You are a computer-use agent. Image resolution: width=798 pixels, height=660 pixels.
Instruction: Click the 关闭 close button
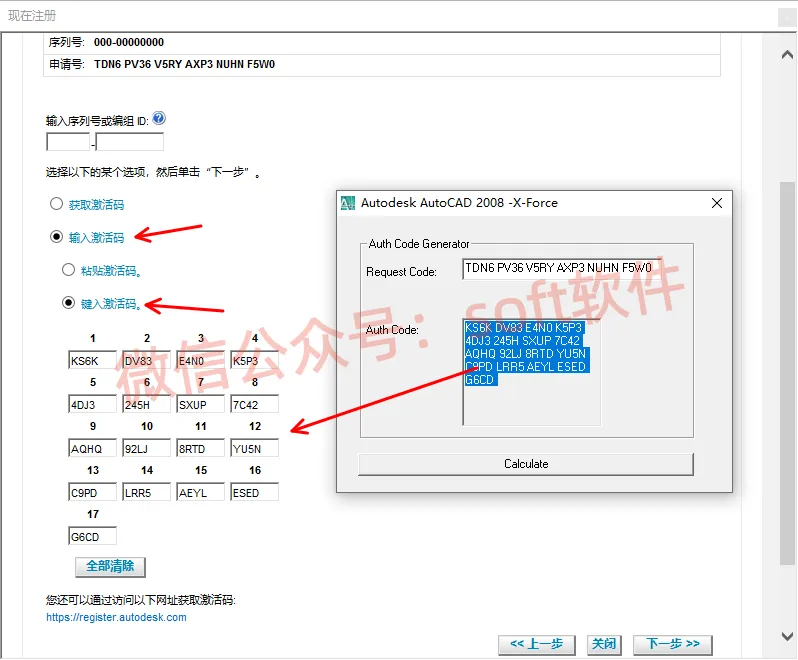pyautogui.click(x=604, y=644)
